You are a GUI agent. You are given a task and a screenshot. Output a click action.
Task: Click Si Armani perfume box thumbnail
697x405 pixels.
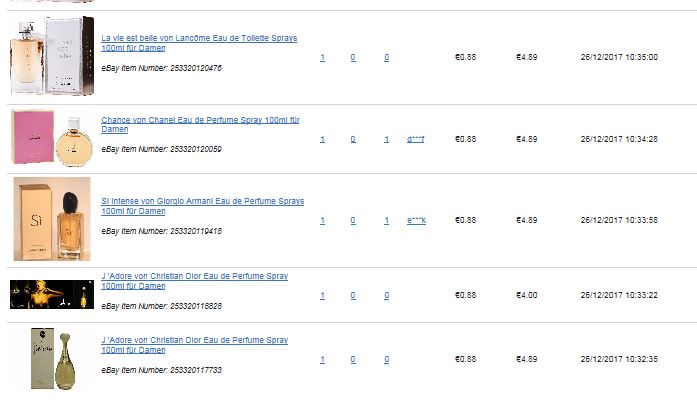point(52,219)
